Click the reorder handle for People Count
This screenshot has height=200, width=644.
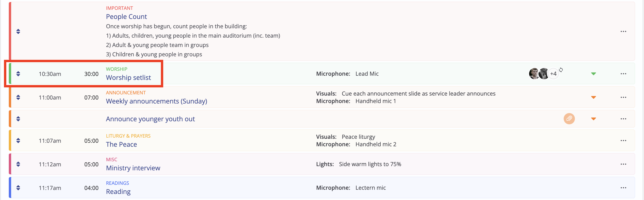point(18,32)
